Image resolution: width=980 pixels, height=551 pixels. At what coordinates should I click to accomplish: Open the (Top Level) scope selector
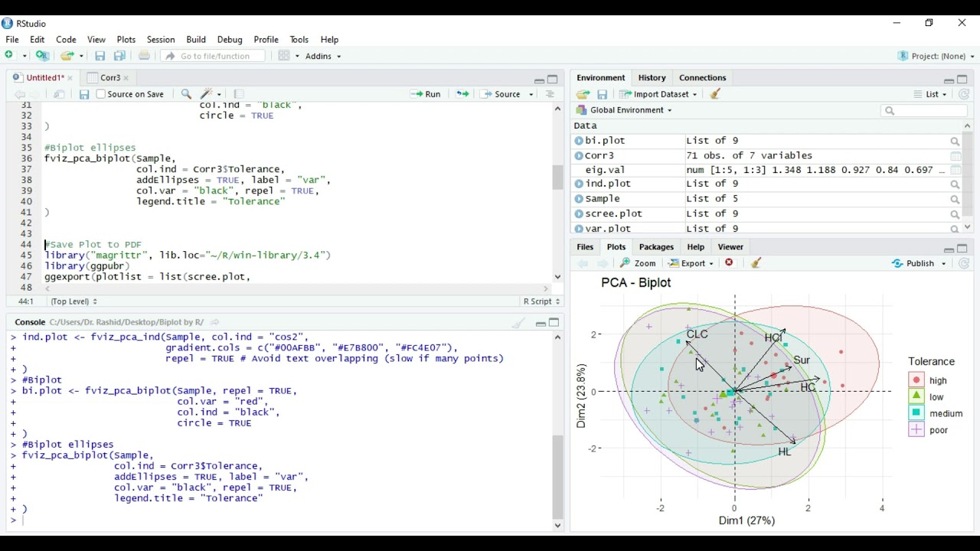(x=73, y=302)
